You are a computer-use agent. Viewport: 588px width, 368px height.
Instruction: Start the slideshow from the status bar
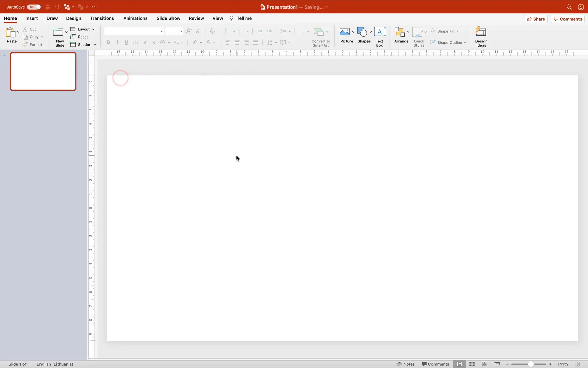(x=497, y=364)
